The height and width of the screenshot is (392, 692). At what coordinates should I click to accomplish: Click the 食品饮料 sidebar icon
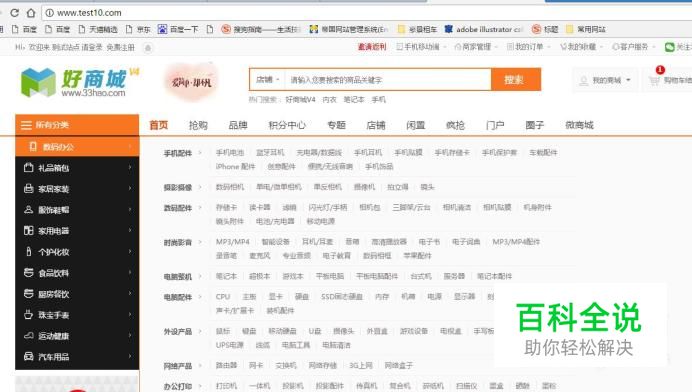point(29,273)
